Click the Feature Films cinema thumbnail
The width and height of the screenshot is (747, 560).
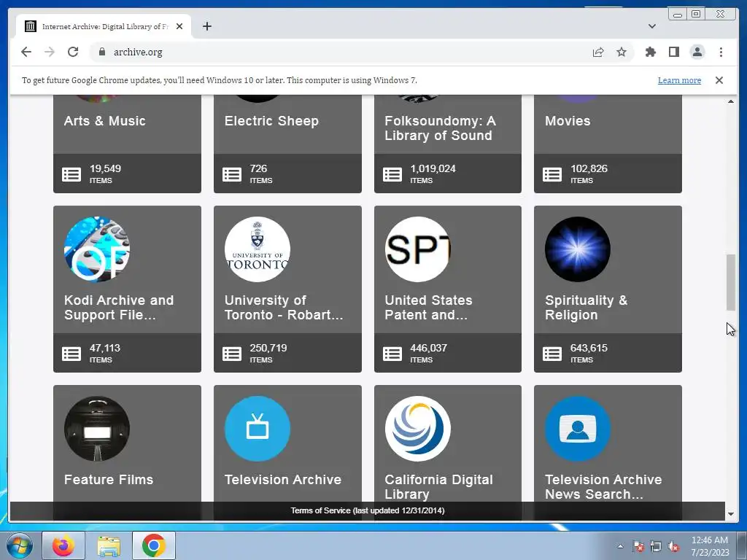pos(97,429)
